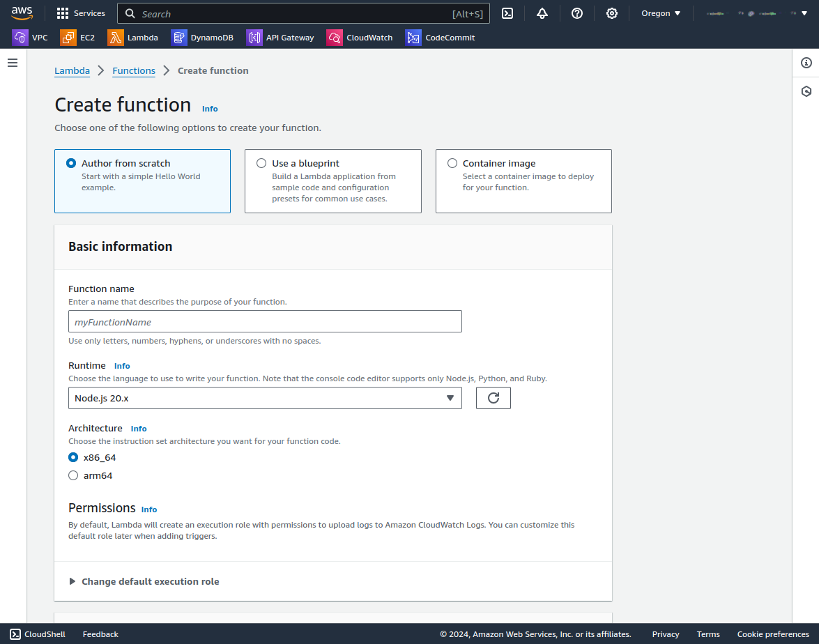Click the VPC service icon
Image resolution: width=819 pixels, height=644 pixels.
coord(20,38)
